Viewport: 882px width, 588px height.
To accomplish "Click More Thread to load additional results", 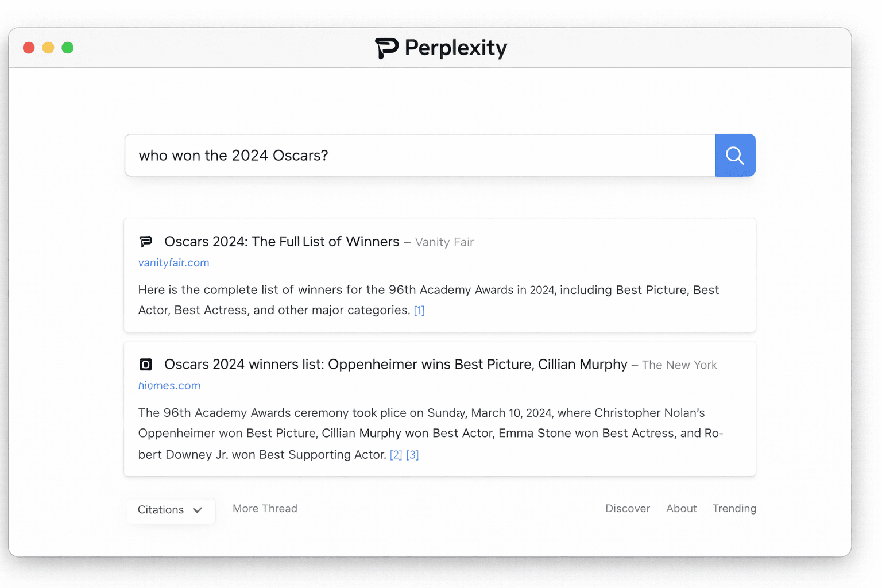I will pyautogui.click(x=265, y=508).
